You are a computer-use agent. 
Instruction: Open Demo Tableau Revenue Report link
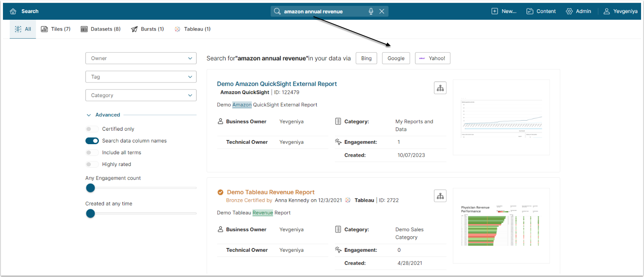(271, 192)
